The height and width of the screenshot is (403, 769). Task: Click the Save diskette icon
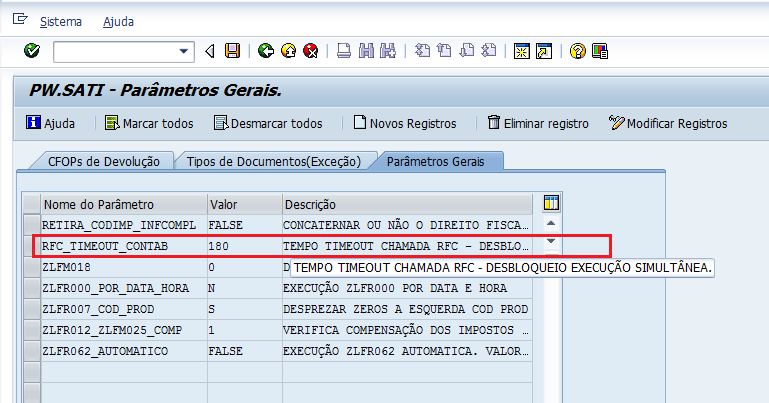pyautogui.click(x=232, y=51)
